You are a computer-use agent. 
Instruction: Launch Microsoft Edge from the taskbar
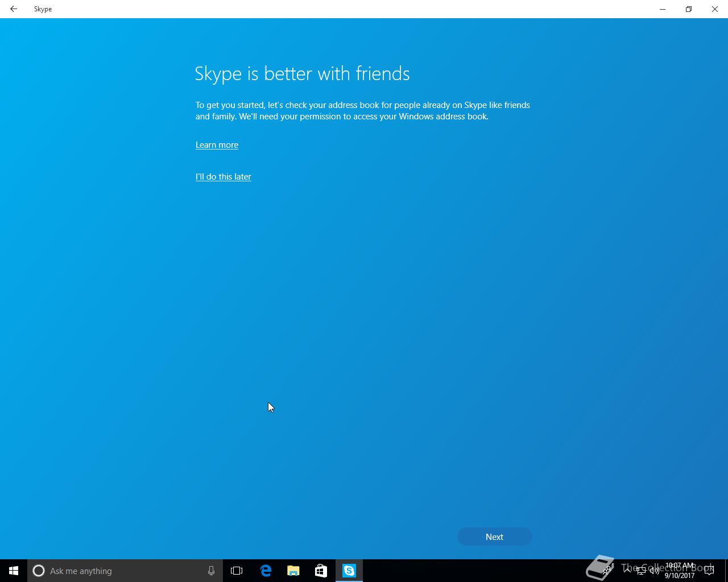[x=266, y=571]
